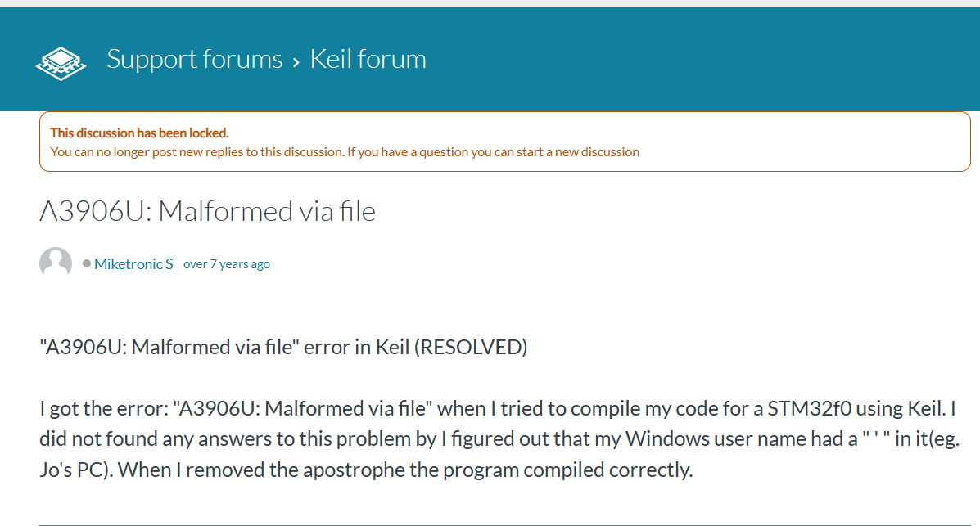980x526 pixels.
Task: Open Support forums from the breadcrumb
Action: point(195,58)
